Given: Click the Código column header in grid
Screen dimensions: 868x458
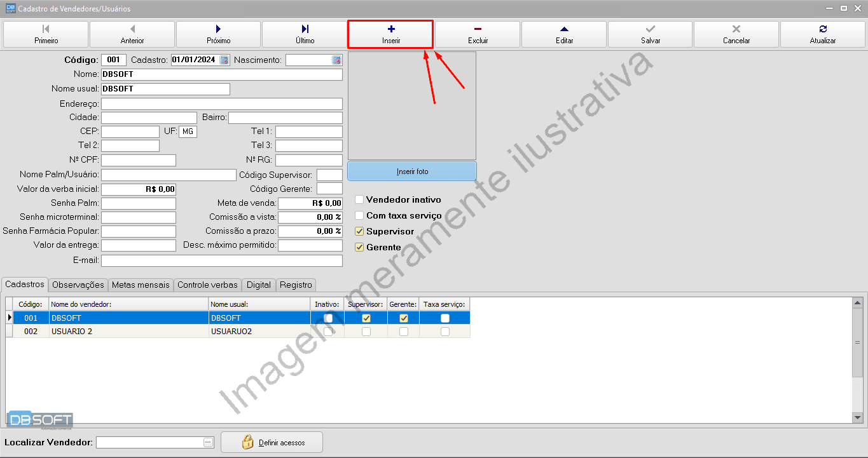Looking at the screenshot, I should pos(31,304).
